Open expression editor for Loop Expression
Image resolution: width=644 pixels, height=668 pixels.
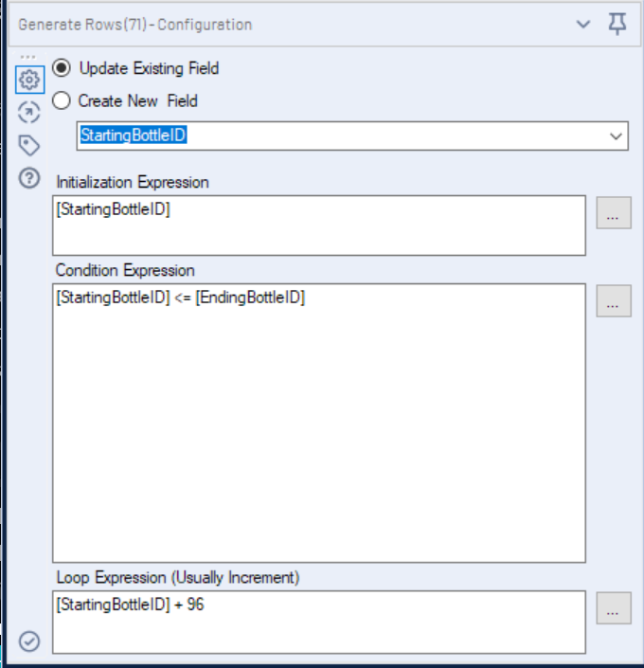614,608
